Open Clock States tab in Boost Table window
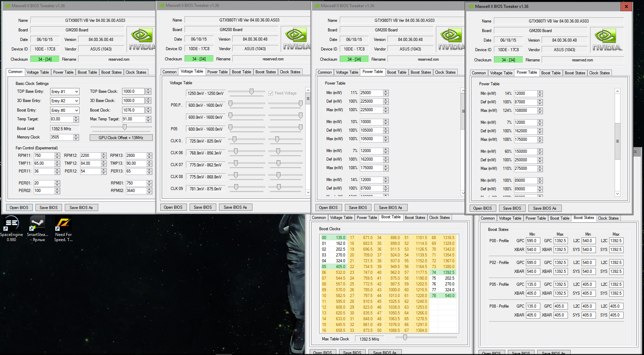The height and width of the screenshot is (355, 644). [x=439, y=218]
